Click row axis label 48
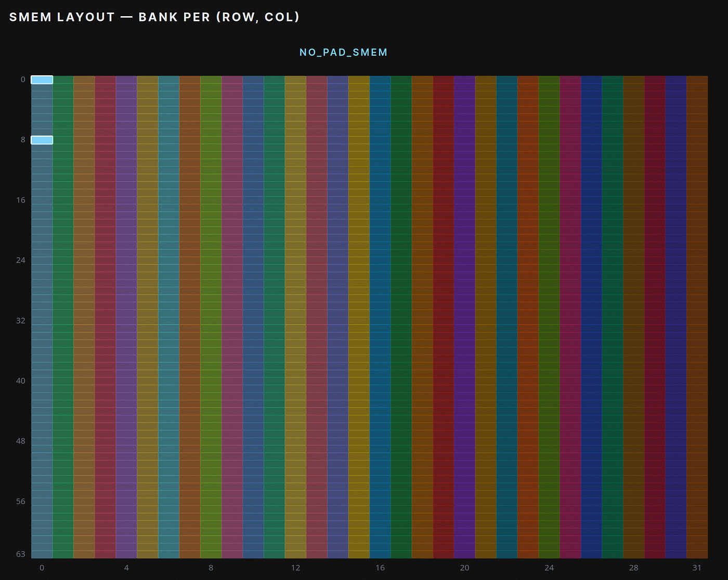This screenshot has height=580, width=728. (x=21, y=441)
